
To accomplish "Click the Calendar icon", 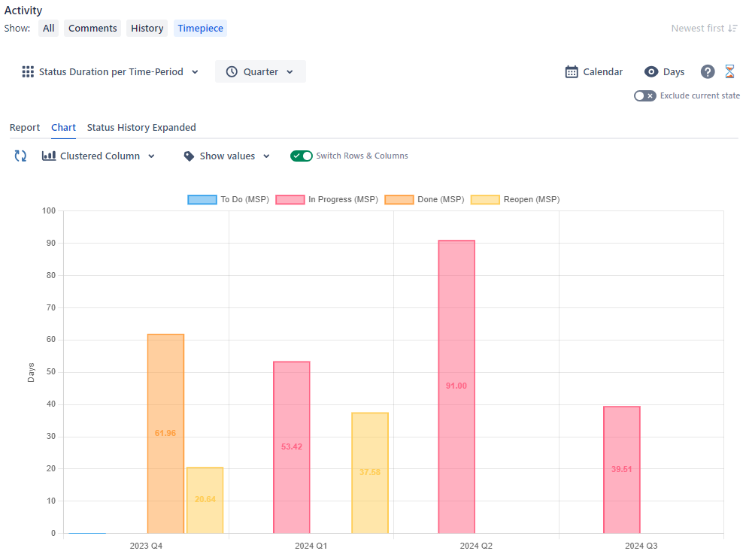I will (572, 71).
